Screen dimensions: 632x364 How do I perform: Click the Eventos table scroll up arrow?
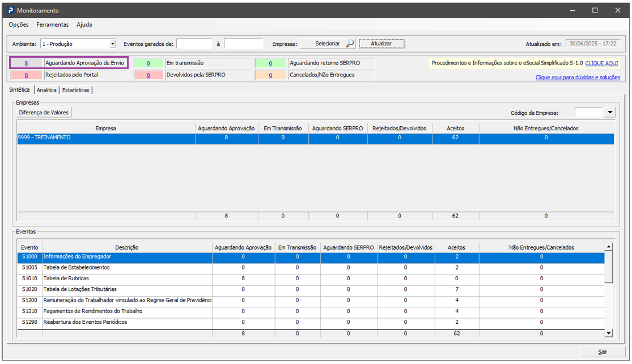coord(609,246)
